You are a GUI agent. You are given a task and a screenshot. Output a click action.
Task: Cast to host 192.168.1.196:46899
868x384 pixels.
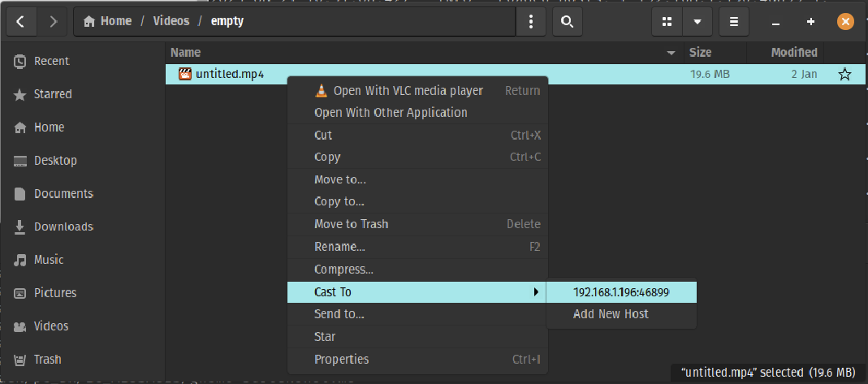coord(621,291)
